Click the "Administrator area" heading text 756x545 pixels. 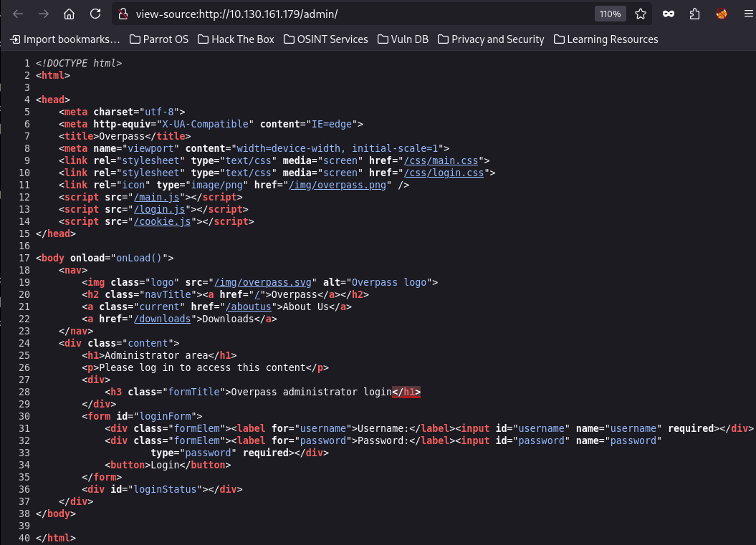pyautogui.click(x=156, y=355)
